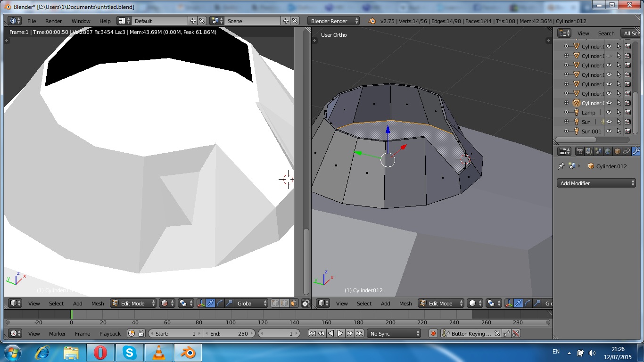Click the green current frame marker in timeline
Screen dimensions: 644x362
tap(71, 314)
